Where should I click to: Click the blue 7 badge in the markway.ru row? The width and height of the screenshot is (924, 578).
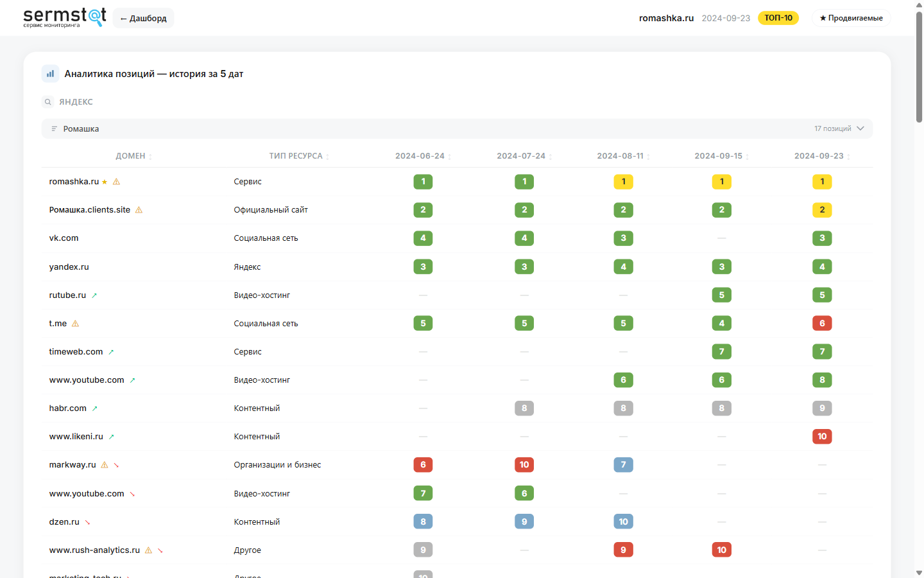coord(623,465)
